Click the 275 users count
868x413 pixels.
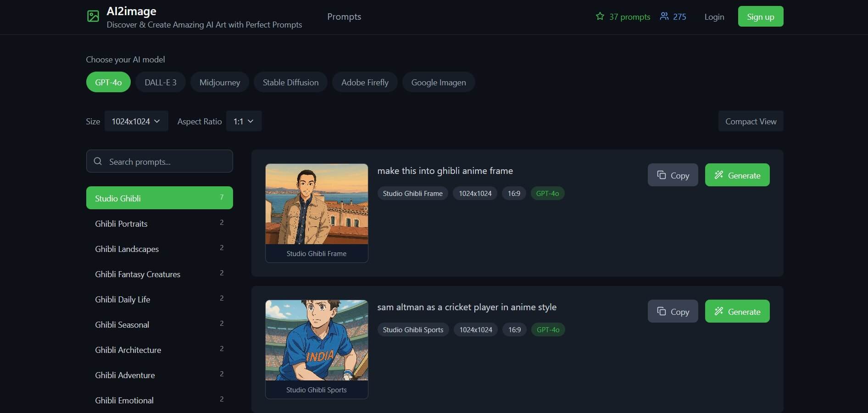pyautogui.click(x=679, y=17)
